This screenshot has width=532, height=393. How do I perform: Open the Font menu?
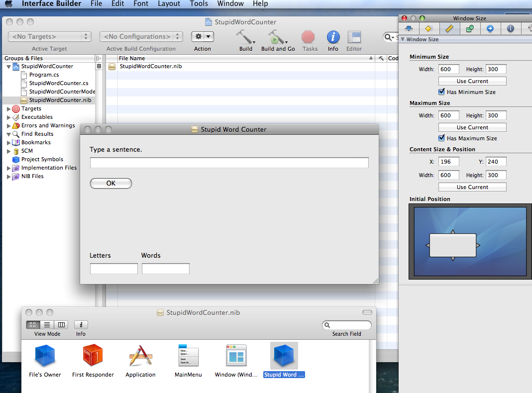141,3
